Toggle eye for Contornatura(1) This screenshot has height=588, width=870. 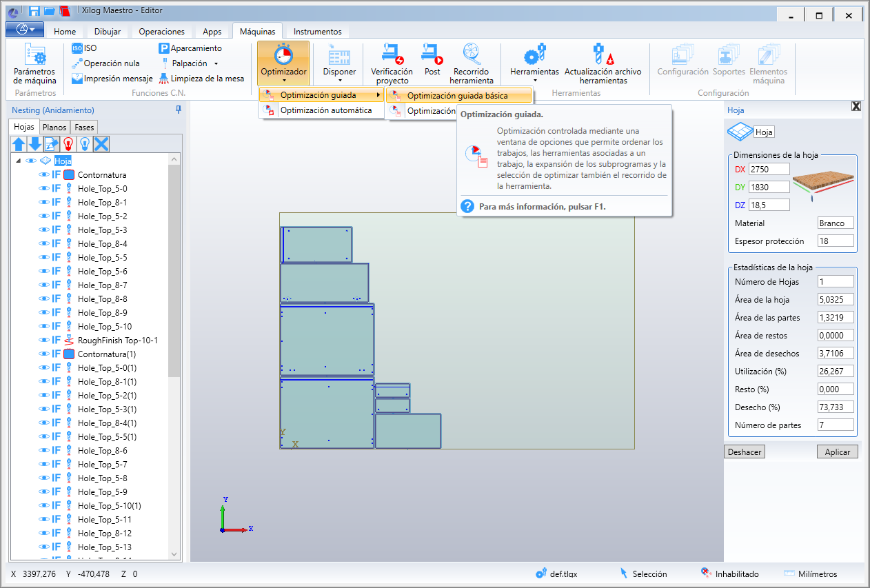(x=44, y=354)
